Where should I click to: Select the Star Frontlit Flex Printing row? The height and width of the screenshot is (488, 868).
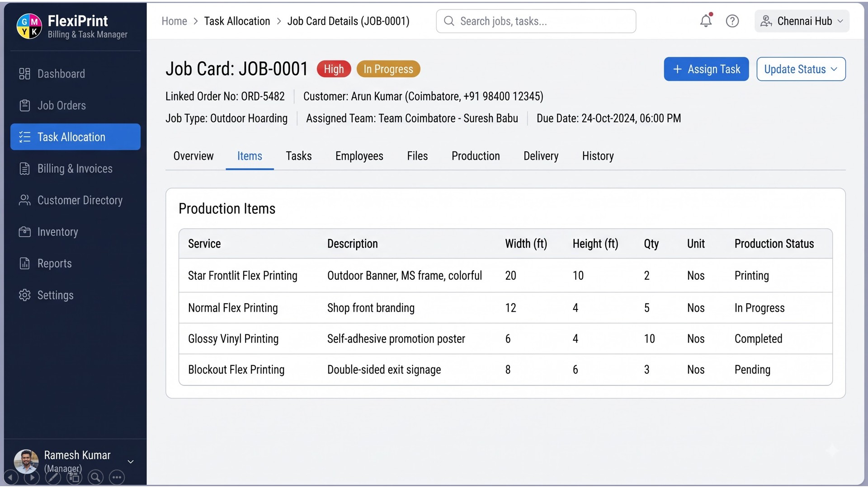click(505, 276)
